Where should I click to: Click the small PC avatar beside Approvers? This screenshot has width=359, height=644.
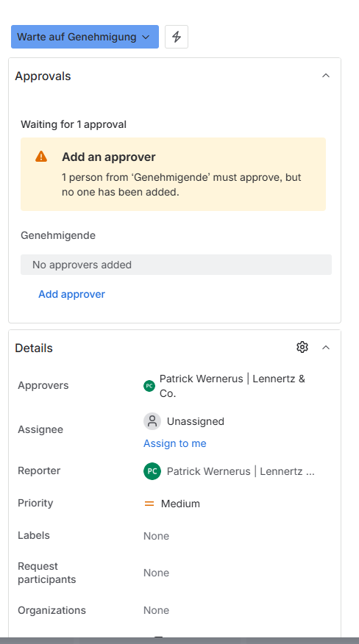(x=149, y=386)
